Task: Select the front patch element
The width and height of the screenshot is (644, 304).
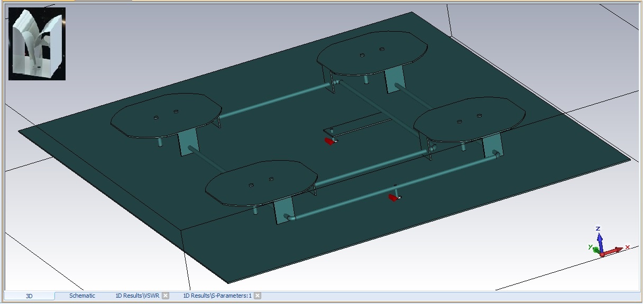Action: [261, 182]
